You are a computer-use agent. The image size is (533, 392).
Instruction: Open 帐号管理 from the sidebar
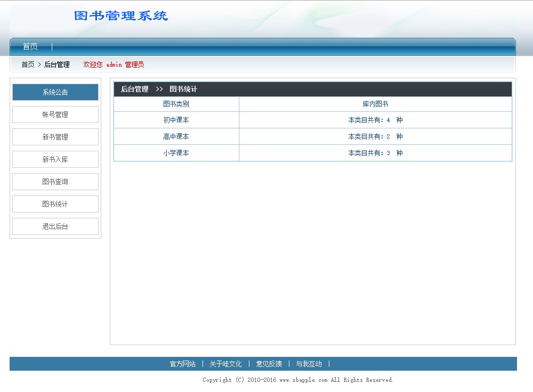pos(55,115)
